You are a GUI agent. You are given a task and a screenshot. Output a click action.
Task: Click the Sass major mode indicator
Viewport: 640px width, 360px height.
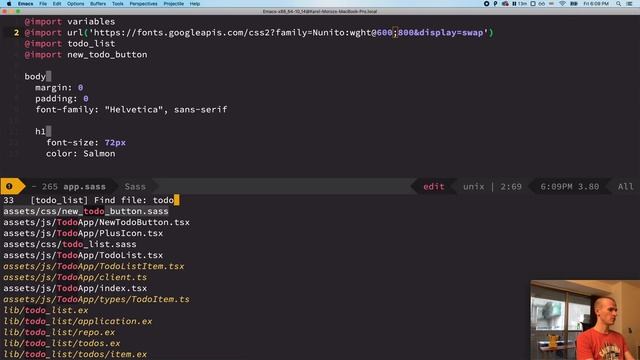(x=135, y=187)
